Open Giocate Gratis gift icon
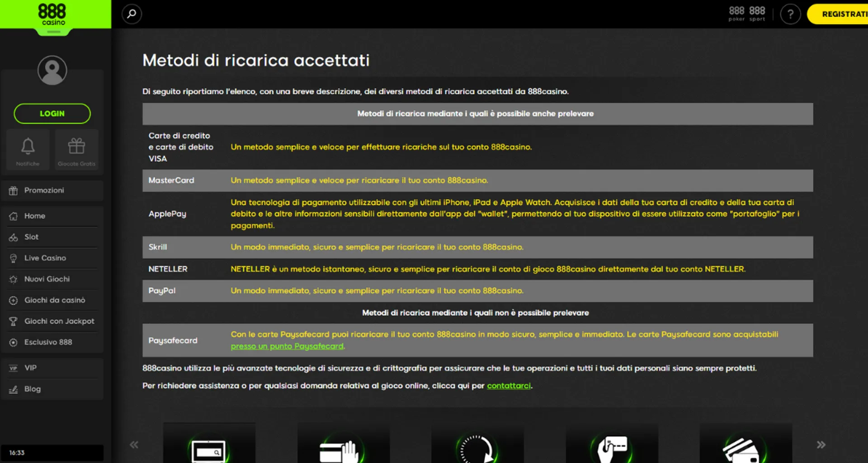868x463 pixels. (76, 150)
